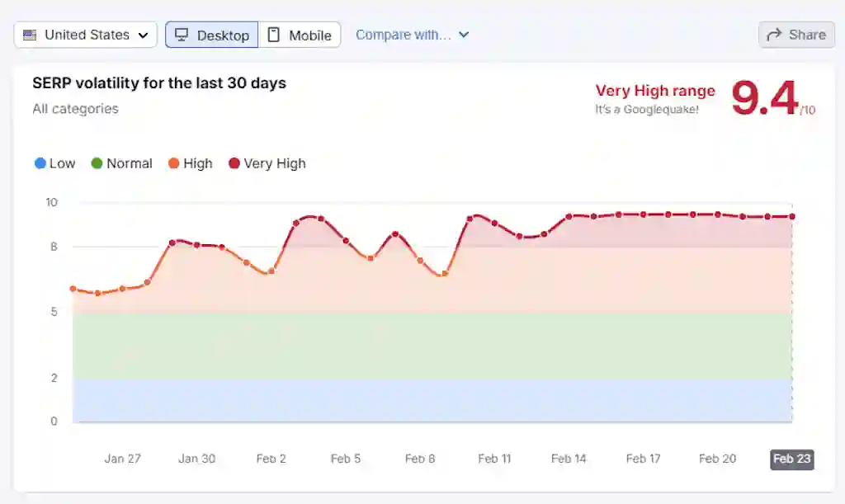Click the 9.4 volatility score
The width and height of the screenshot is (845, 504).
[x=764, y=98]
